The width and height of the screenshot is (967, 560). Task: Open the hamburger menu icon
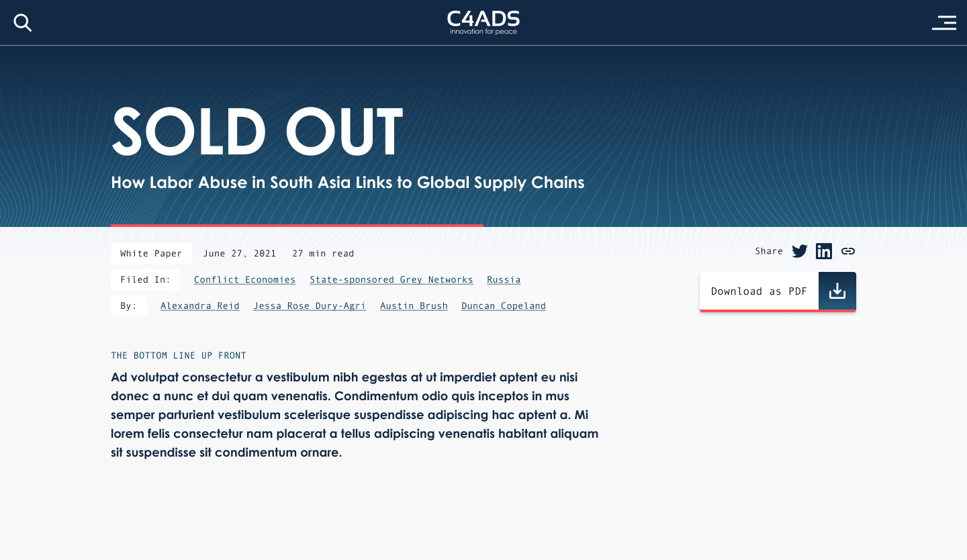944,23
